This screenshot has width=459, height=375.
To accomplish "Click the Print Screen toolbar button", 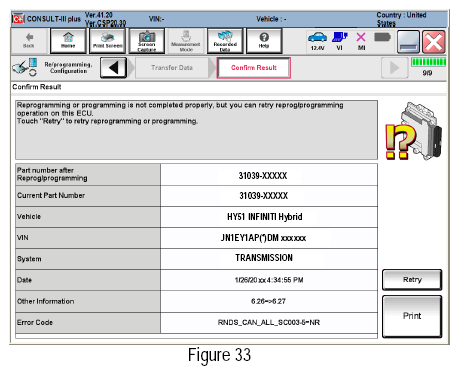I will click(107, 41).
